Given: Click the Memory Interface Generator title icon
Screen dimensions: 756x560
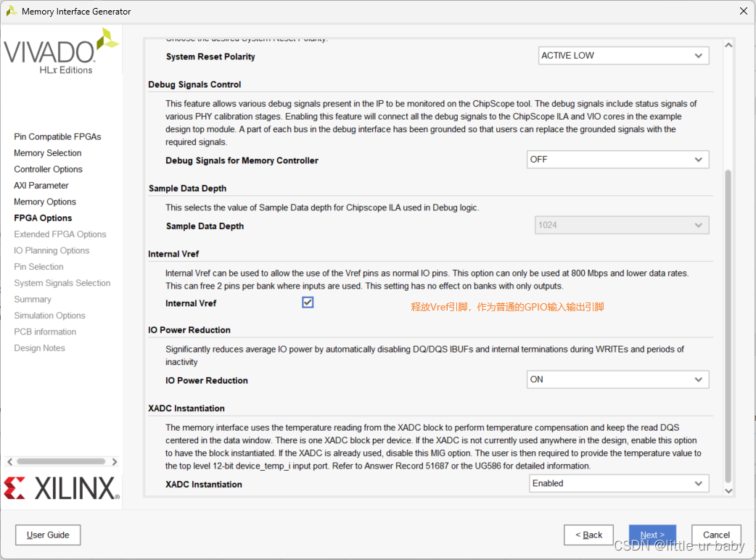Looking at the screenshot, I should click(11, 11).
